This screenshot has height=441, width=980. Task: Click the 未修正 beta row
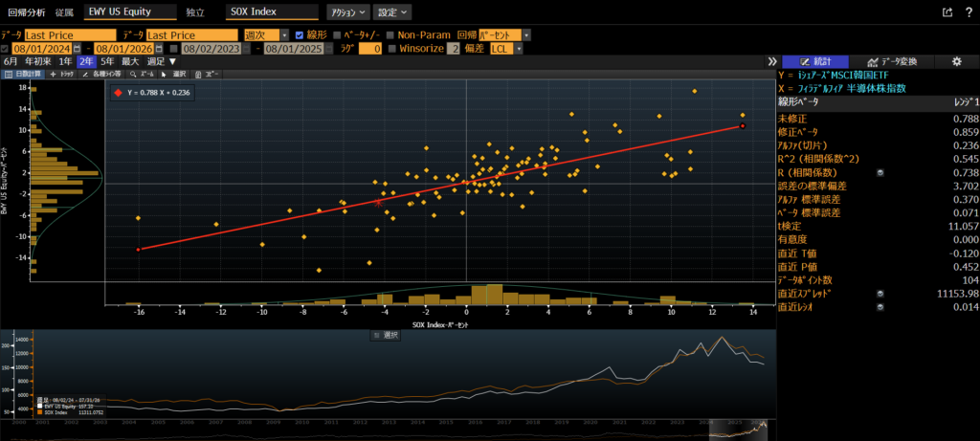pos(878,119)
